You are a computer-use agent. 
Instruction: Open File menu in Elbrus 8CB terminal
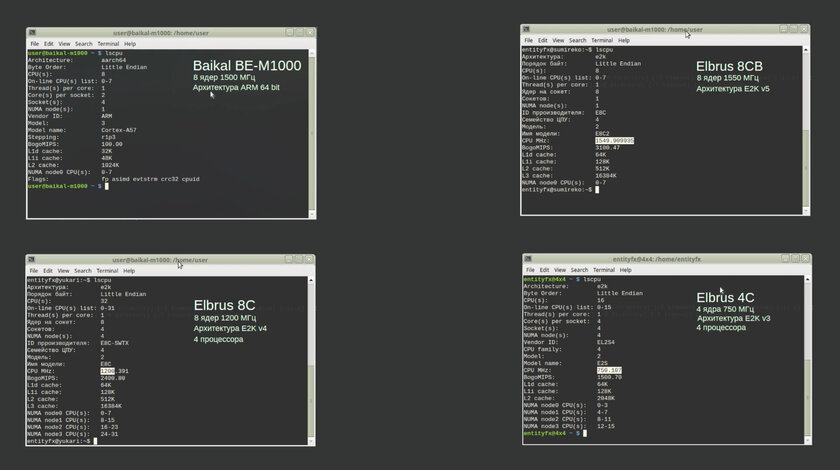(528, 40)
